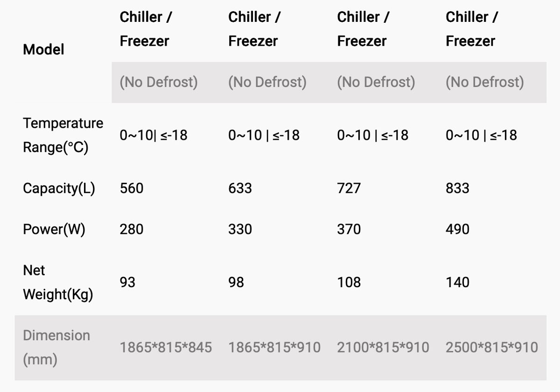This screenshot has height=392, width=560.
Task: Click the Model header cell
Action: pyautogui.click(x=43, y=50)
